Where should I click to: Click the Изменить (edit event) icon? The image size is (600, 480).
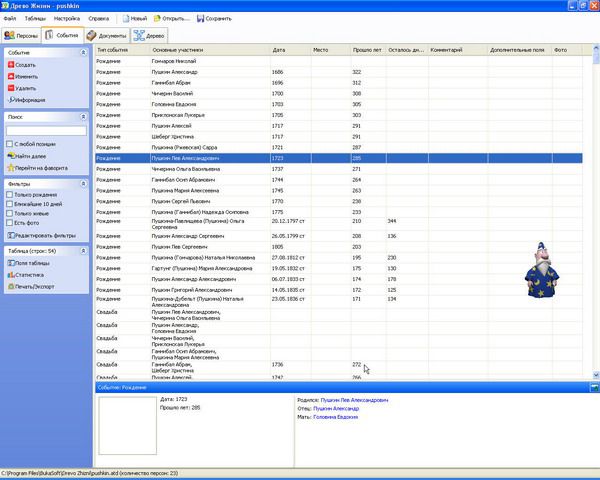click(10, 76)
